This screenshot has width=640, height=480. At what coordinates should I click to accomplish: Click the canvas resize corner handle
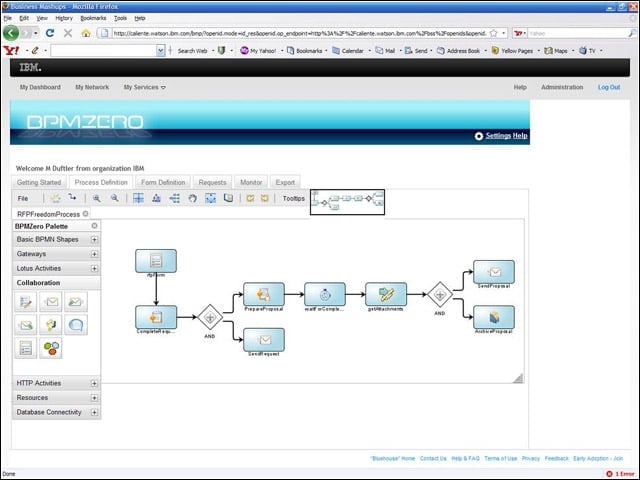coord(518,378)
